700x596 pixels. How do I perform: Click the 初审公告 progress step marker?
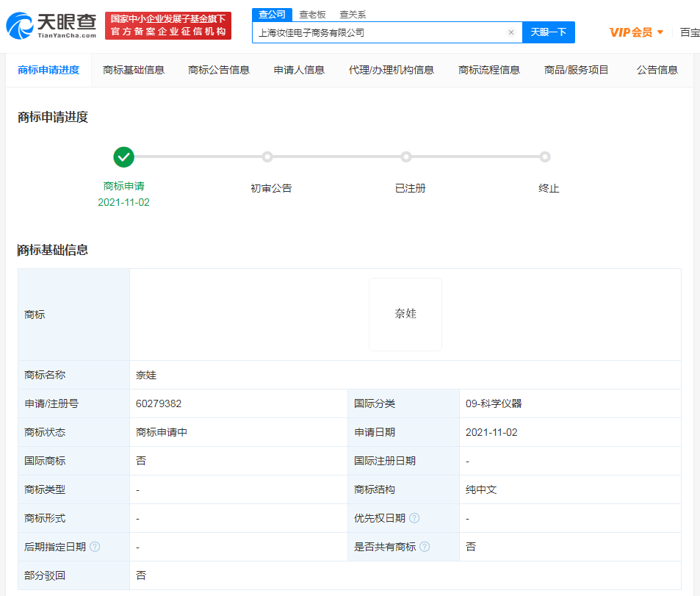[267, 157]
